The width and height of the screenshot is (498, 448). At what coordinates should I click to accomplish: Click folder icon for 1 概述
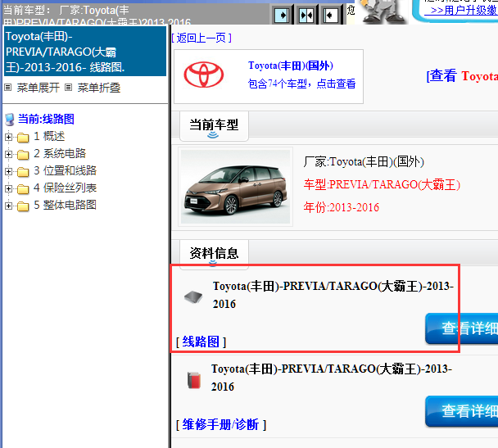pyautogui.click(x=23, y=137)
